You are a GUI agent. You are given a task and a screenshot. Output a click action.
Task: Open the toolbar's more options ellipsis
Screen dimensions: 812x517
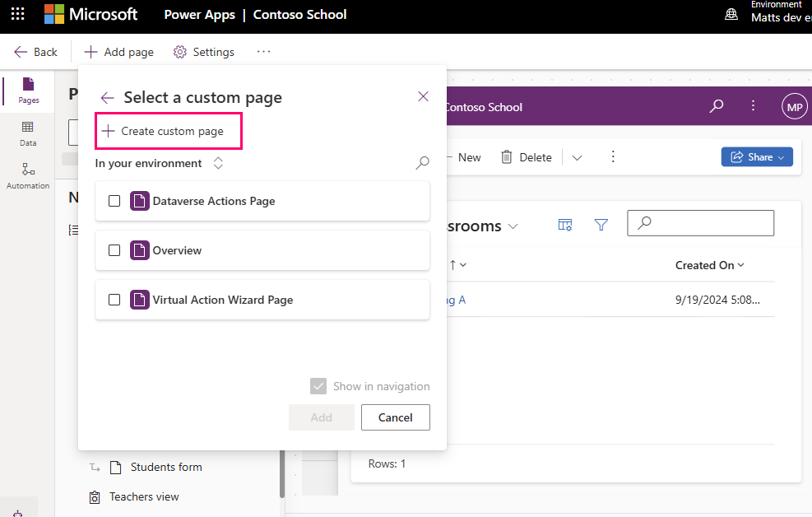[x=263, y=51]
